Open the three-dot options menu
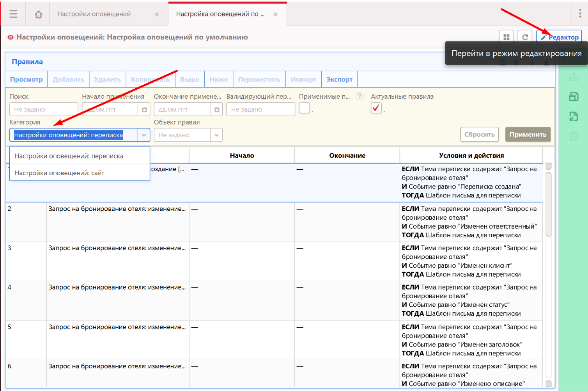The image size is (588, 391). click(x=580, y=14)
